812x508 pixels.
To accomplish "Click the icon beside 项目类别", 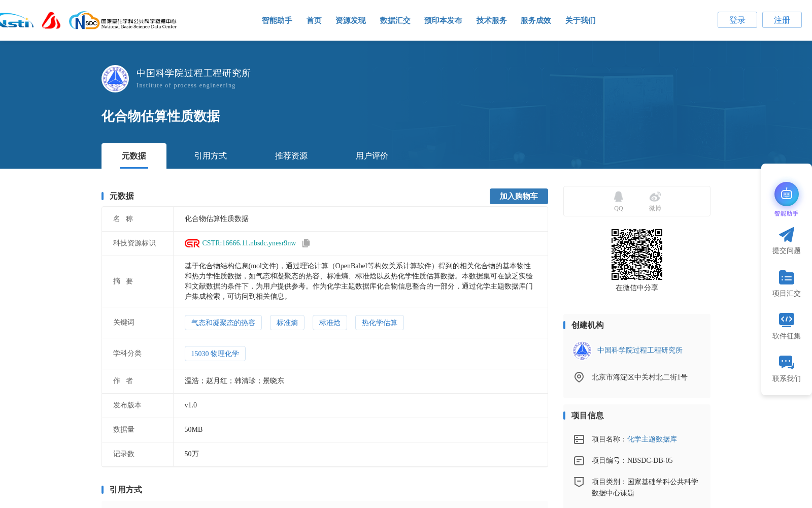I will [579, 482].
